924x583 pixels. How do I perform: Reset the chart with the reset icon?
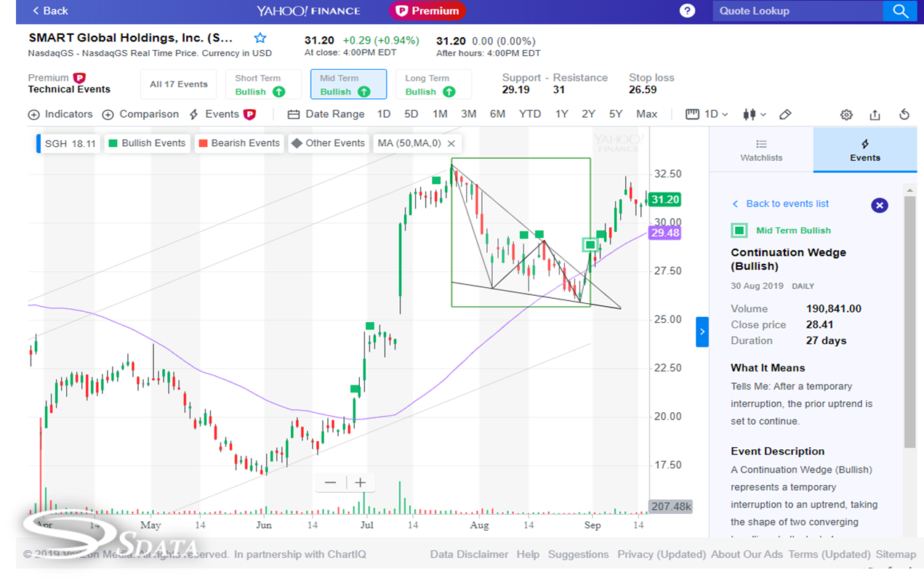[904, 115]
